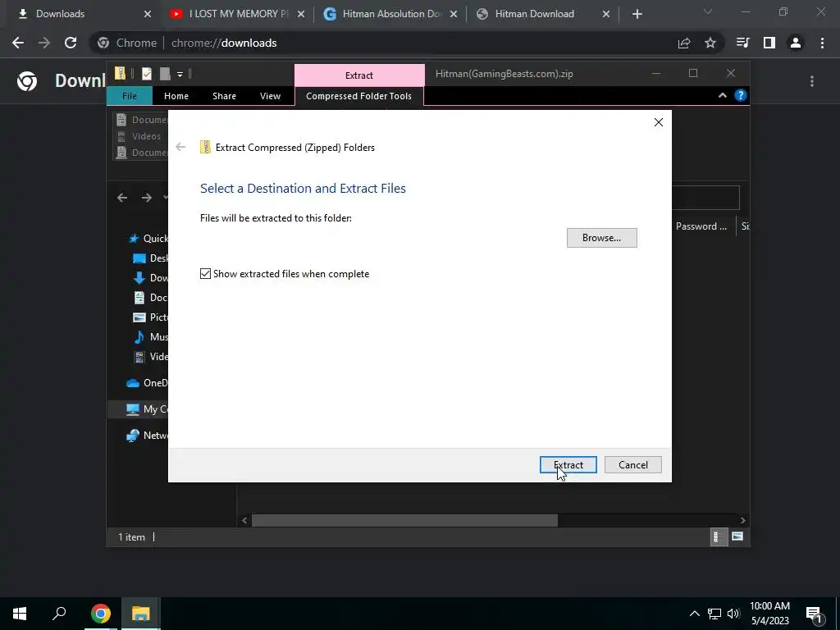Viewport: 840px width, 630px height.
Task: Switch to I LOST MY MEMORY tab
Action: (x=237, y=14)
